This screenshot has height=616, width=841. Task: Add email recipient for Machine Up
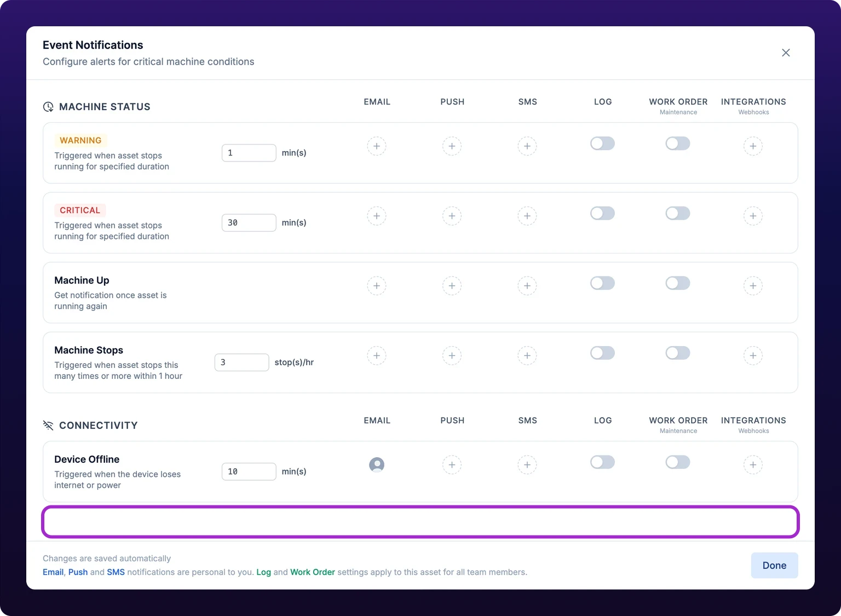click(377, 286)
